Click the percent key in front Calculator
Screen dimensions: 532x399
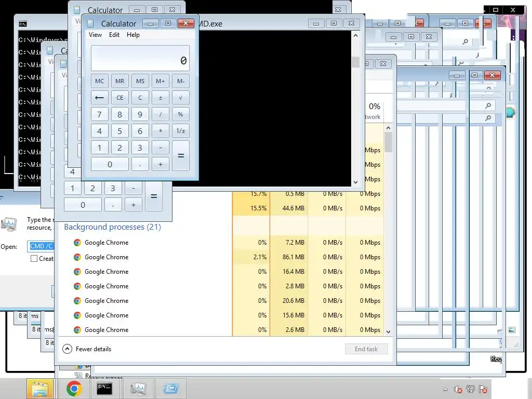(181, 114)
